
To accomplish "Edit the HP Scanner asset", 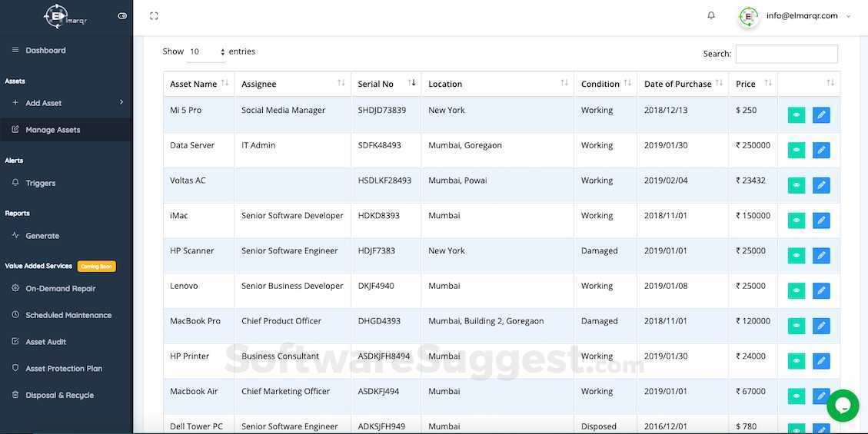I will [821, 256].
